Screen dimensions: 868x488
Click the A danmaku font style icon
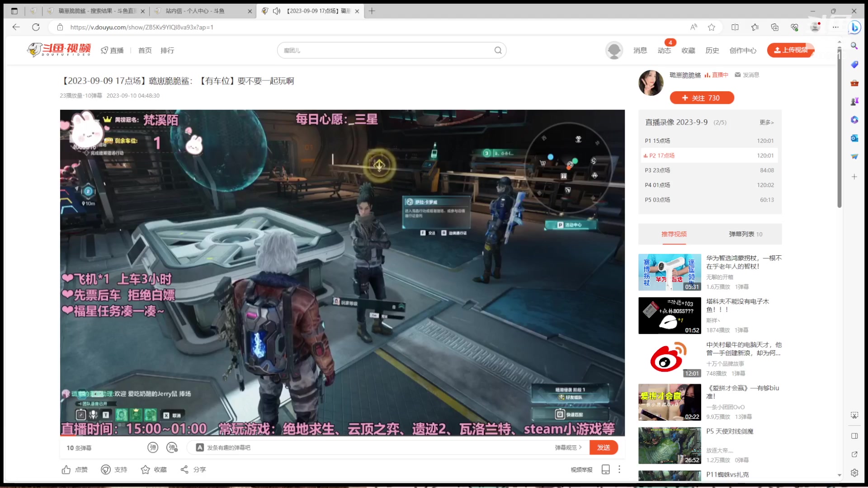pyautogui.click(x=200, y=447)
